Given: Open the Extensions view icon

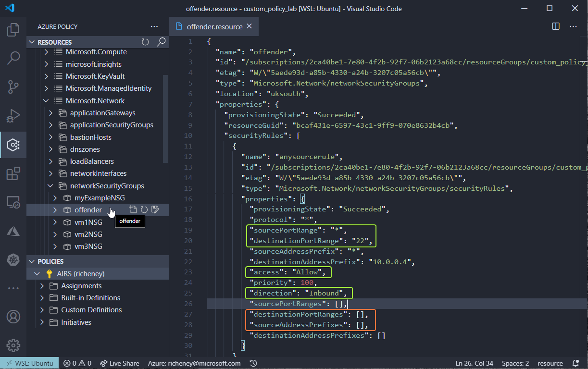Looking at the screenshot, I should (13, 173).
